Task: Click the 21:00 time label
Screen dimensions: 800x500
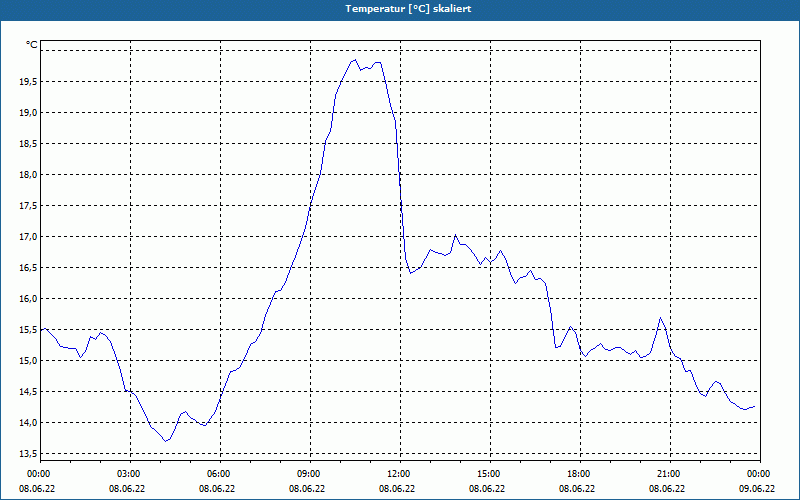Action: click(x=670, y=474)
